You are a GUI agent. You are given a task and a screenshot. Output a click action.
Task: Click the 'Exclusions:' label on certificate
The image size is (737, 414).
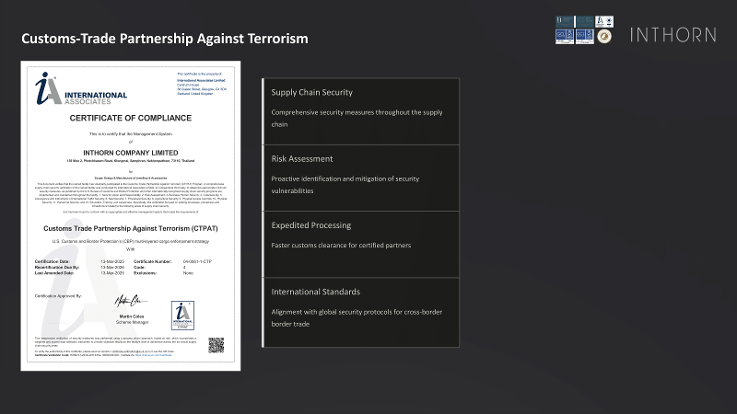pos(145,273)
